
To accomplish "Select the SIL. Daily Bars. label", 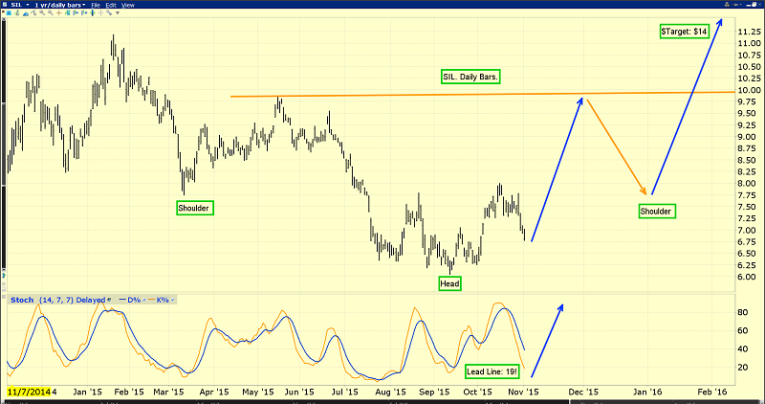I will tap(470, 77).
